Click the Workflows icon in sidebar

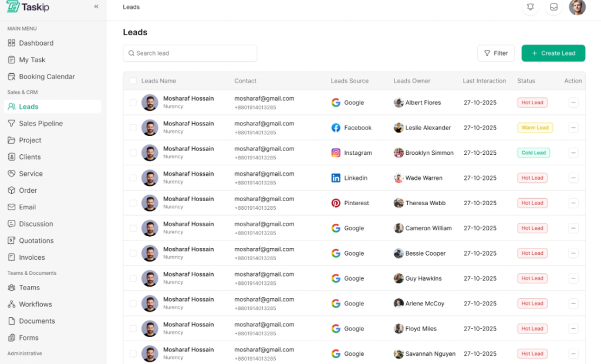pos(12,304)
